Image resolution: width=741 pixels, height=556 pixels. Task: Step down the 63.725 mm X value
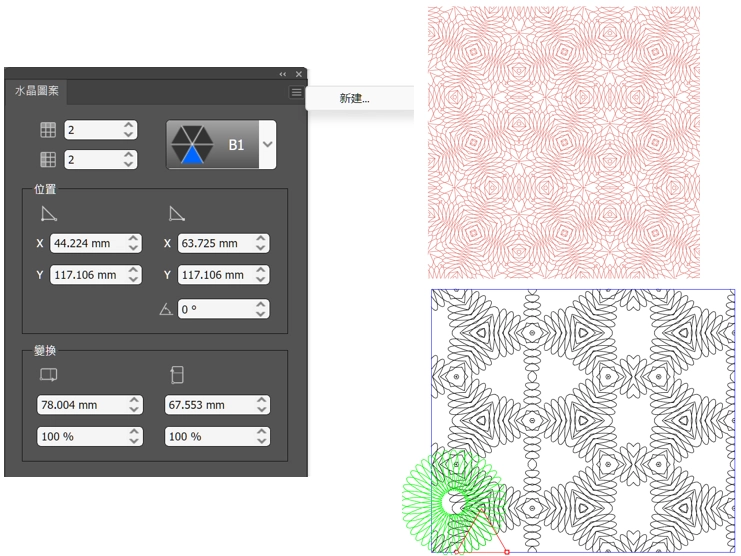click(x=261, y=248)
